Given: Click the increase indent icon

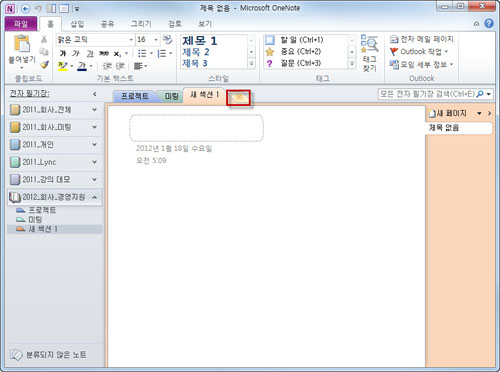Looking at the screenshot, I should (x=120, y=66).
